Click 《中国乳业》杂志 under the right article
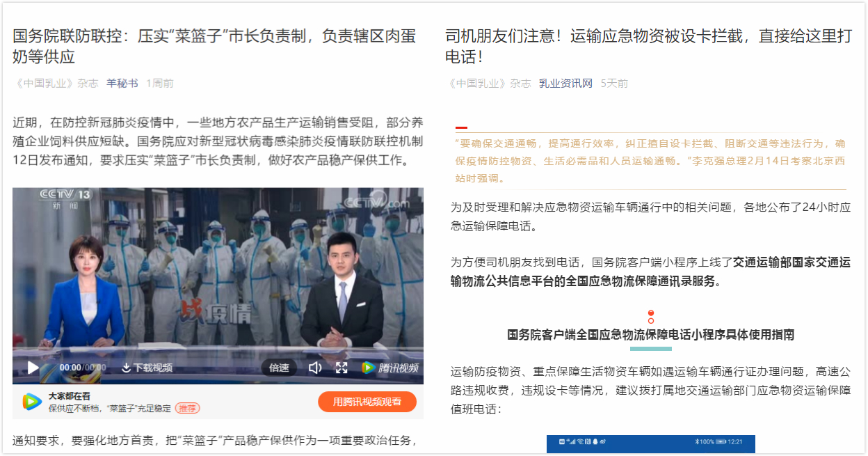 (488, 83)
